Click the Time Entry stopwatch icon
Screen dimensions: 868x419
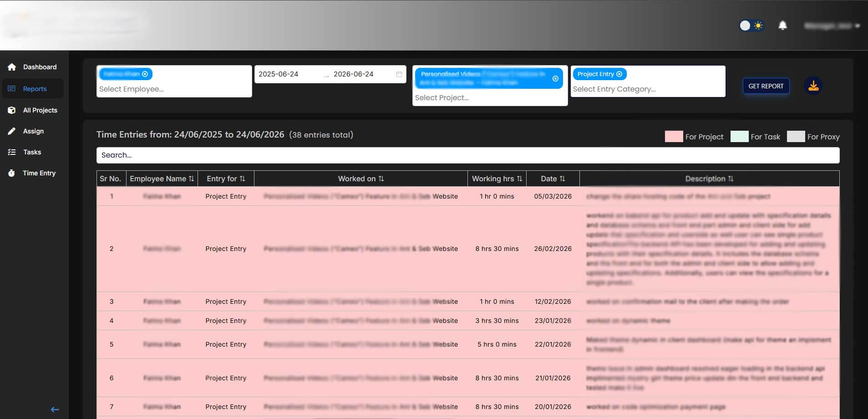pyautogui.click(x=12, y=173)
